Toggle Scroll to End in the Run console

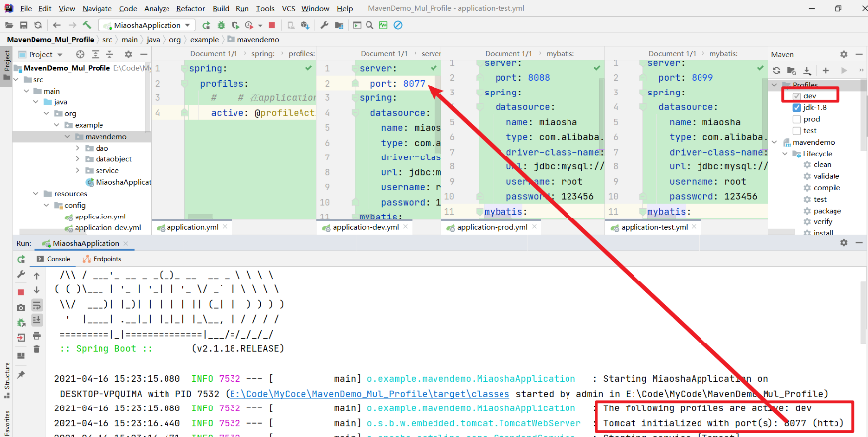click(x=37, y=320)
